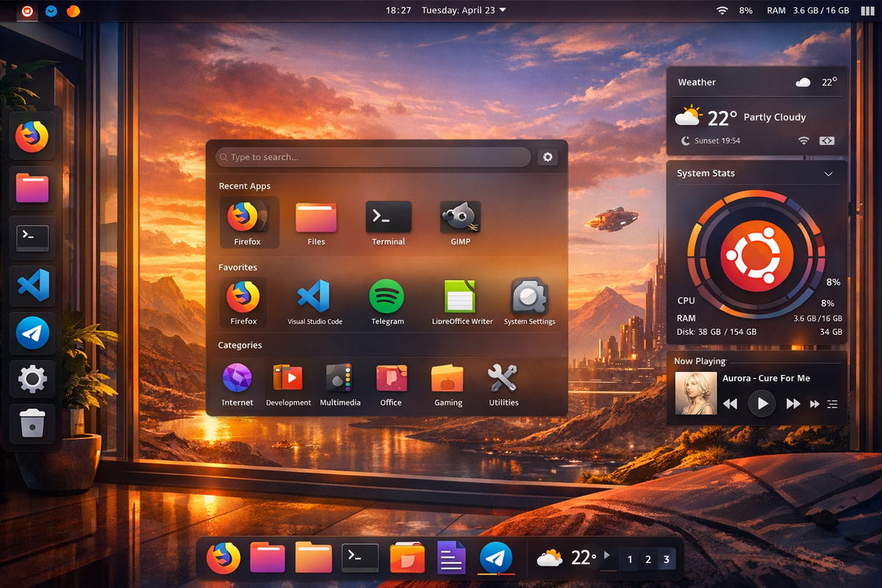The width and height of the screenshot is (882, 588).
Task: Open the orange folder in bottom dock
Action: coord(313,557)
